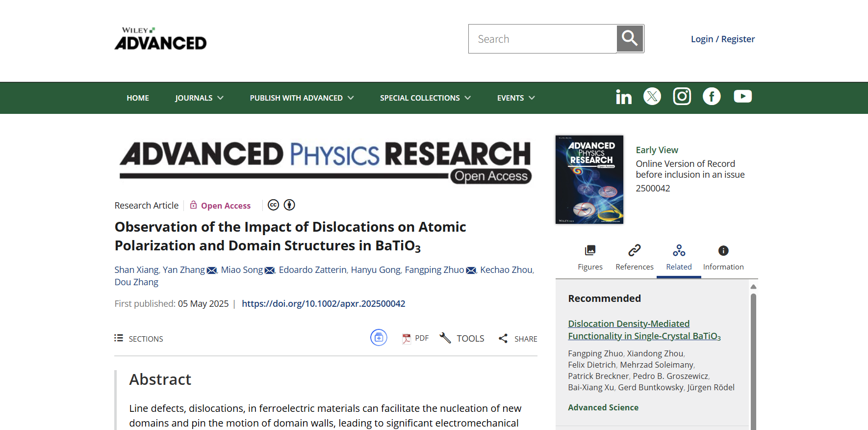Open the Events dropdown menu

(516, 98)
